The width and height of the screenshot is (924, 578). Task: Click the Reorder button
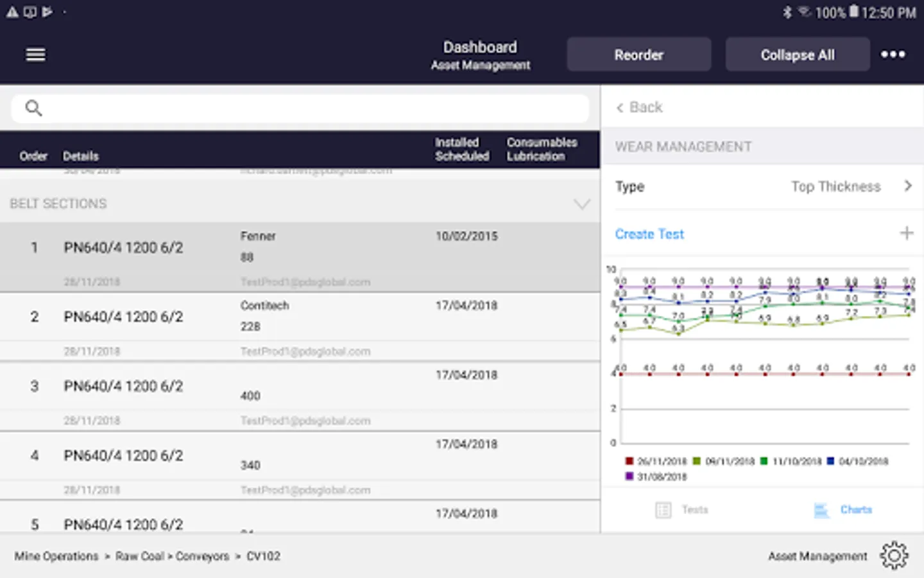(x=638, y=55)
